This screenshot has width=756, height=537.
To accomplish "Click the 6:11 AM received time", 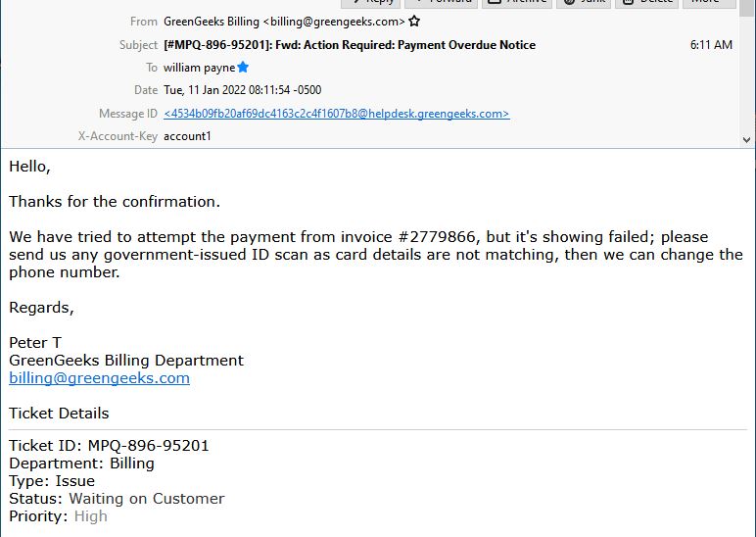I will 711,45.
